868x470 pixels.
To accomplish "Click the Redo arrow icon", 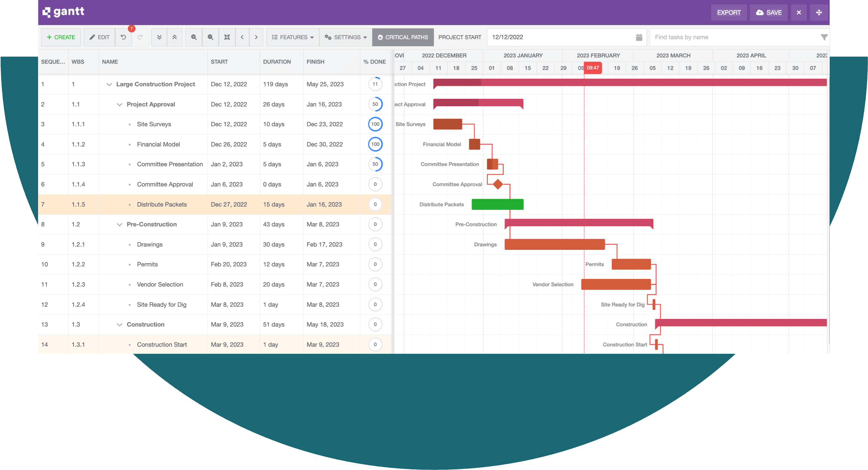I will point(140,37).
